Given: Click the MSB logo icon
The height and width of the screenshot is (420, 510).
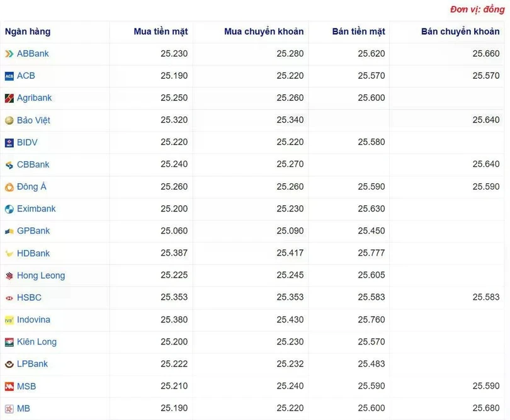Looking at the screenshot, I should [9, 387].
